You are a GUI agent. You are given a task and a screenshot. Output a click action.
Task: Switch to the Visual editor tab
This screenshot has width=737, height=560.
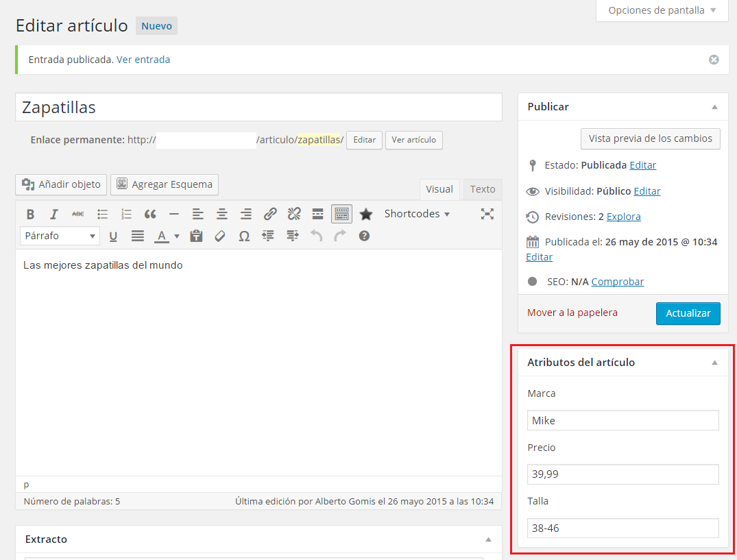[439, 189]
